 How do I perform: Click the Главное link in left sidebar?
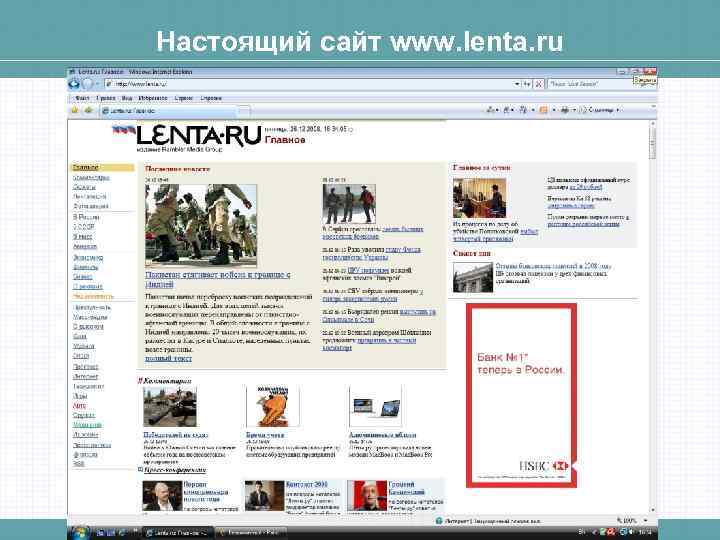pyautogui.click(x=85, y=168)
